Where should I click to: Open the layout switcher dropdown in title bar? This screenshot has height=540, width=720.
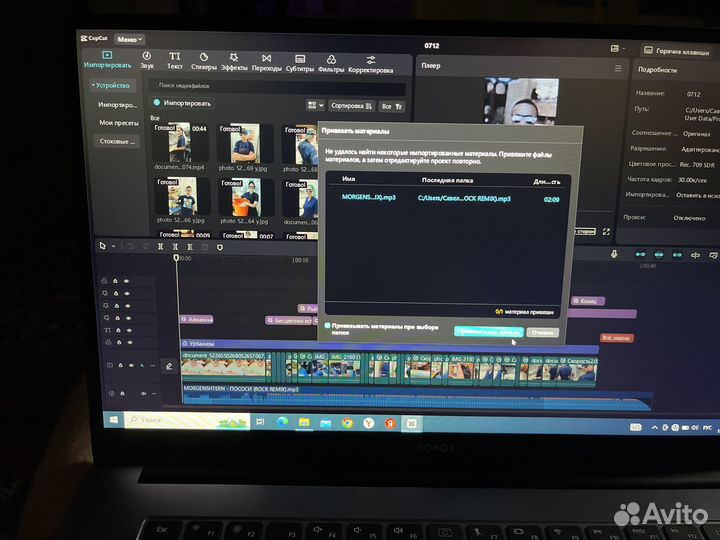618,48
